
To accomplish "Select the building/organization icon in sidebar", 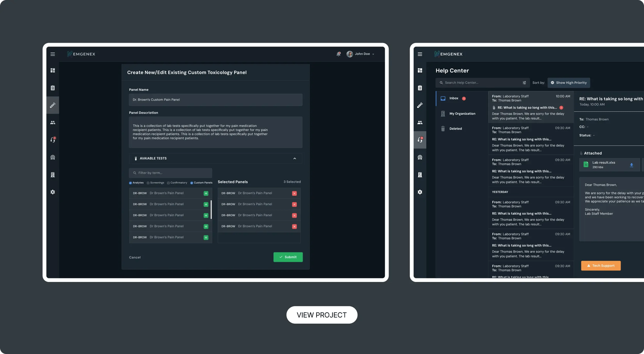I will (x=52, y=174).
